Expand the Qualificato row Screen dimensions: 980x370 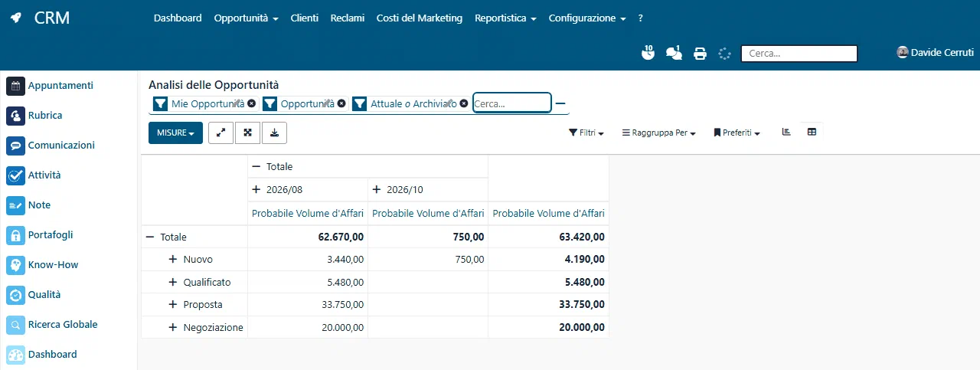point(173,282)
